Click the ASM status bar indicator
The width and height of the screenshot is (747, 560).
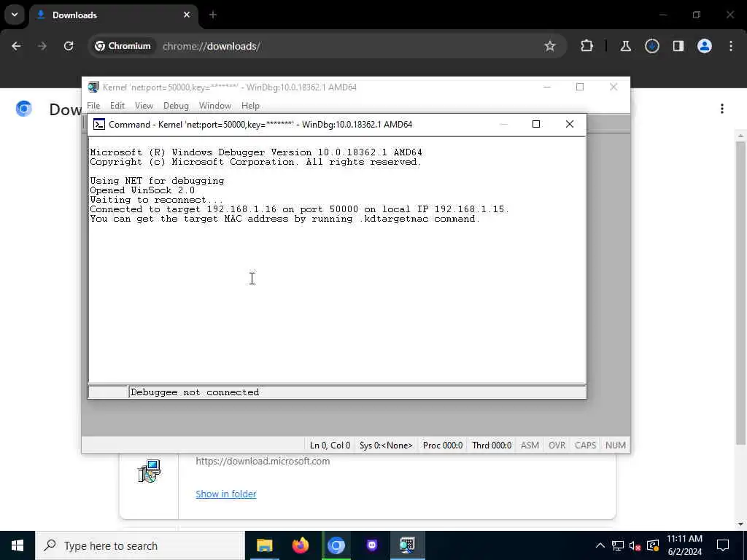pyautogui.click(x=530, y=446)
